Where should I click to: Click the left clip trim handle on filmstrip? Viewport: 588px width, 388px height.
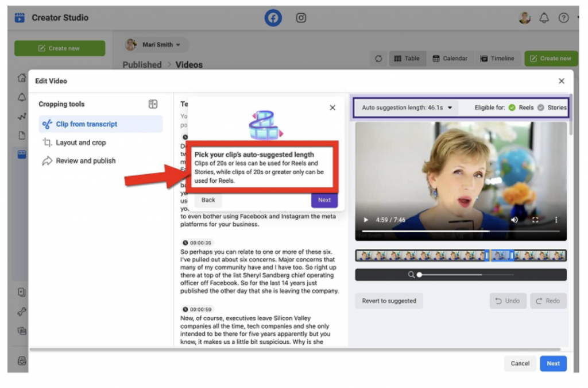487,256
